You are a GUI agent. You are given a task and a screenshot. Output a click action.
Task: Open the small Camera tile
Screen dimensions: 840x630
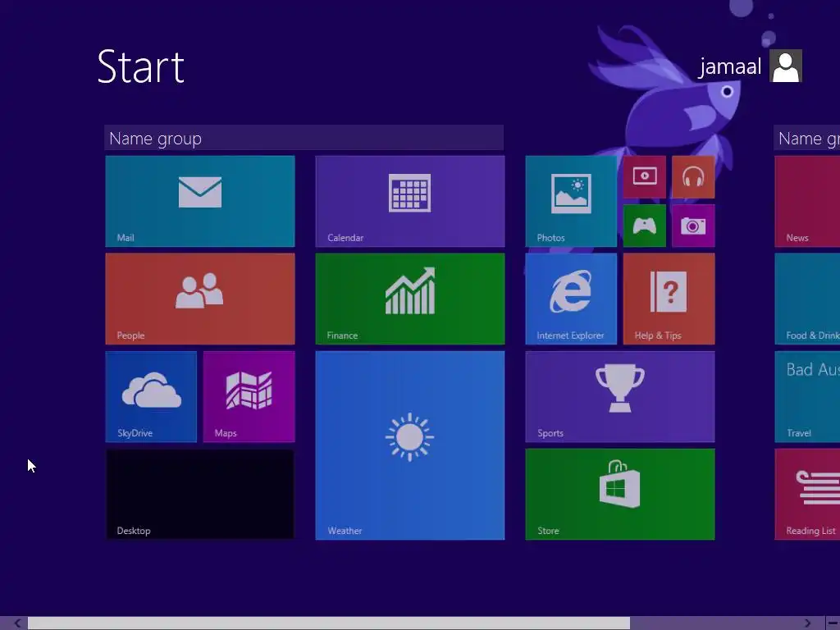pyautogui.click(x=693, y=226)
